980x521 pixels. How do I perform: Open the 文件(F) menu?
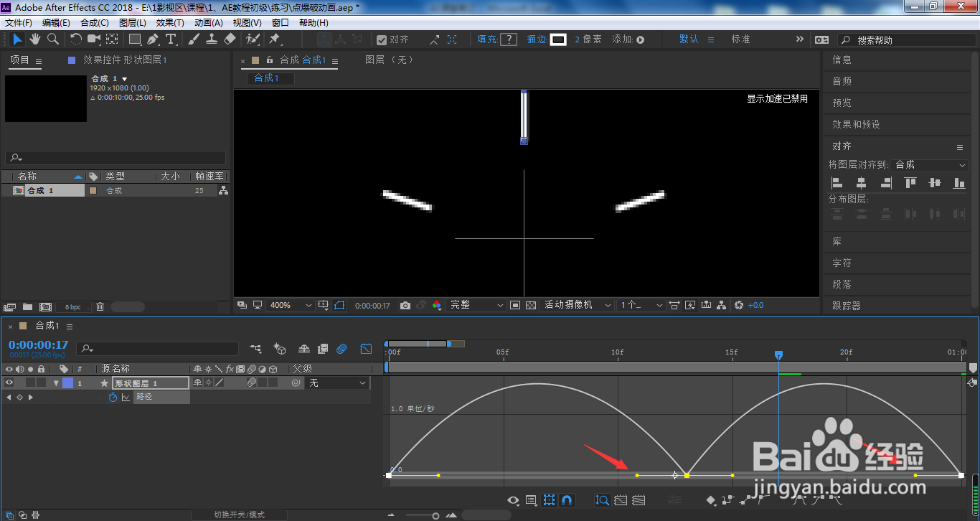(x=19, y=23)
